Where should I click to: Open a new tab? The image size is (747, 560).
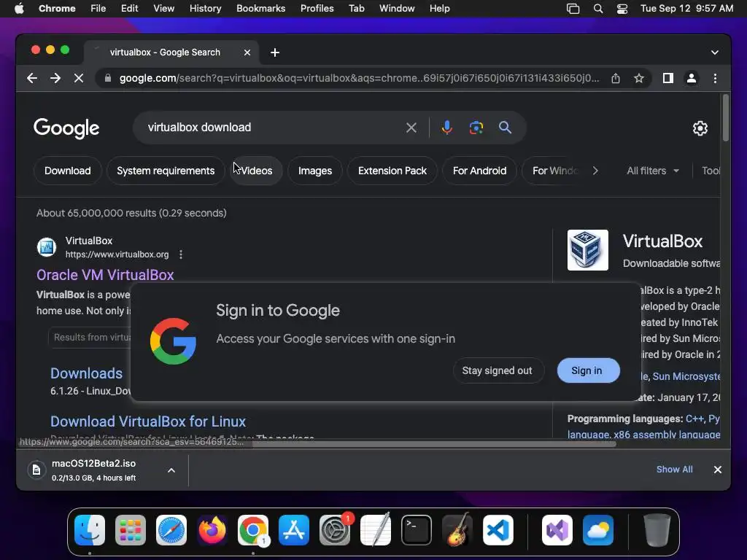275,52
